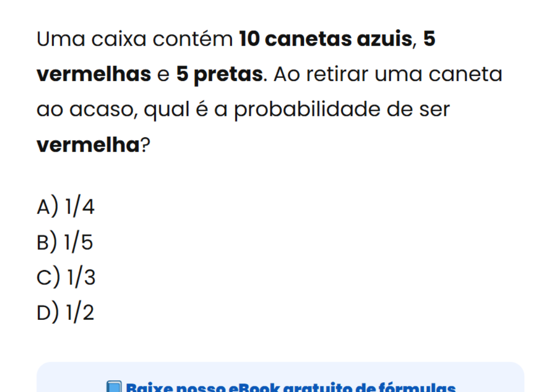This screenshot has height=392, width=554.
Task: Click the fraction "1/4" in option A
Action: pyautogui.click(x=80, y=207)
